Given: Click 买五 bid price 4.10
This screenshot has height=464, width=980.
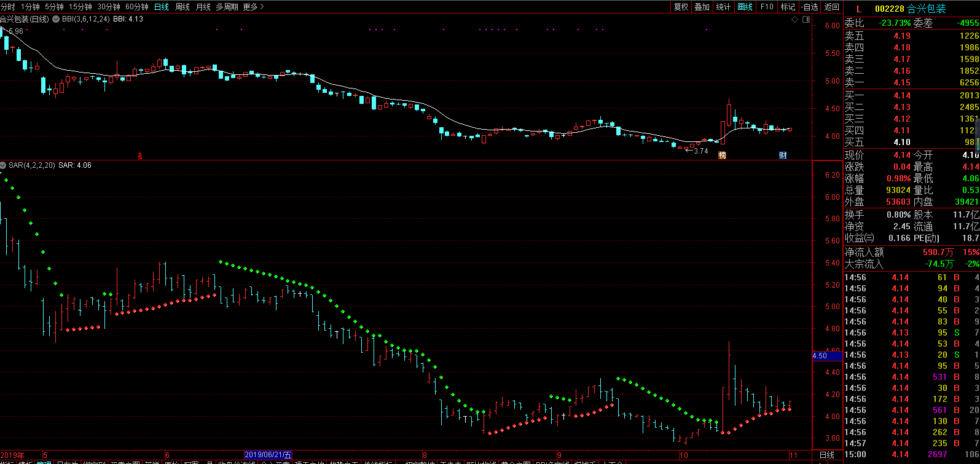Looking at the screenshot, I should [x=902, y=142].
